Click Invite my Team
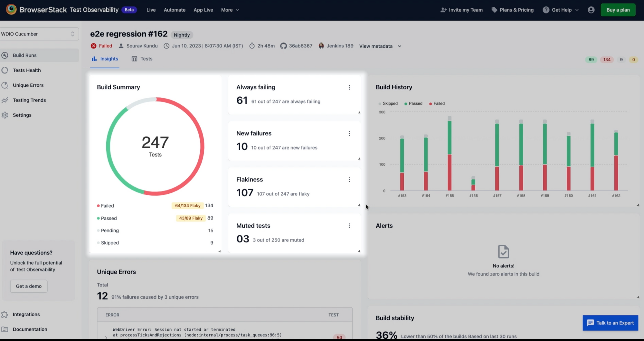644x341 pixels. 461,10
